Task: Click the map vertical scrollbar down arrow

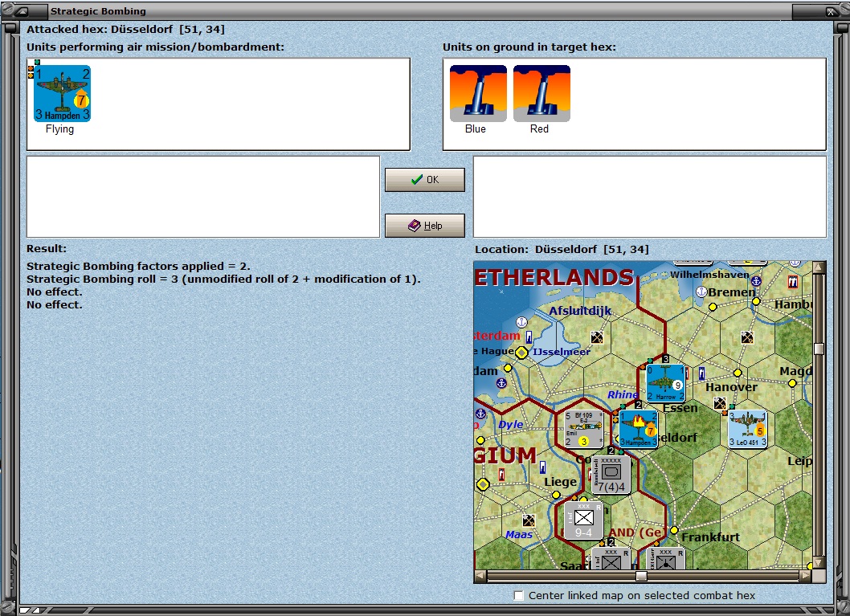Action: 819,563
